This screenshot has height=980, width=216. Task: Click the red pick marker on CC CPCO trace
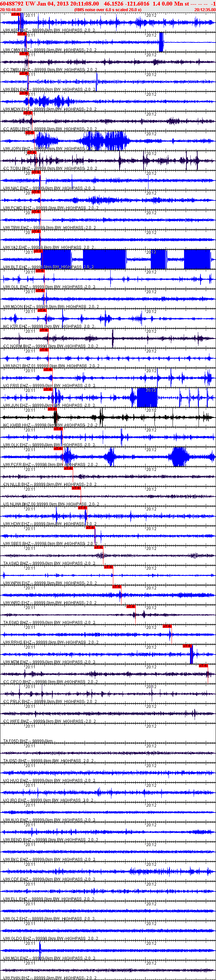(x=203, y=666)
